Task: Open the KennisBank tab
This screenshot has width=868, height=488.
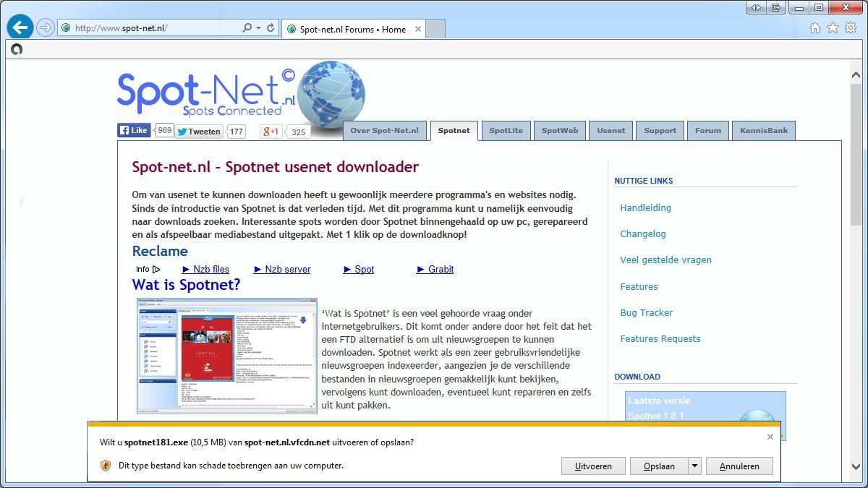Action: coord(764,131)
